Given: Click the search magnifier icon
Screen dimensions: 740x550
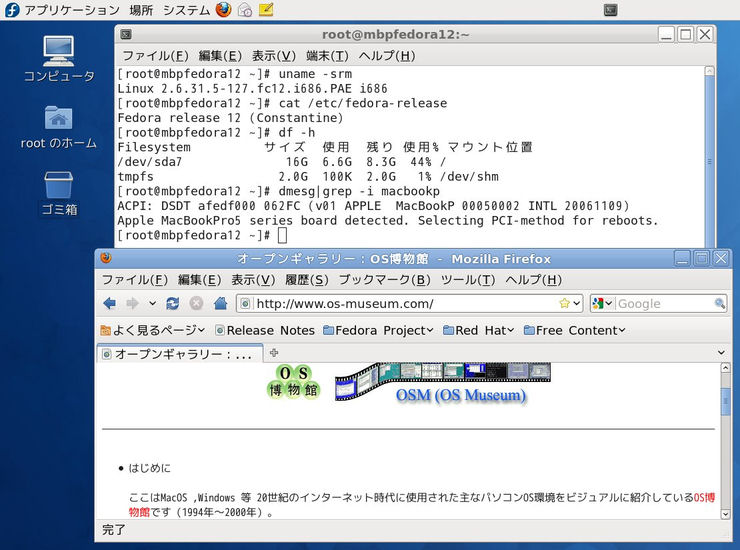Looking at the screenshot, I should tap(720, 303).
